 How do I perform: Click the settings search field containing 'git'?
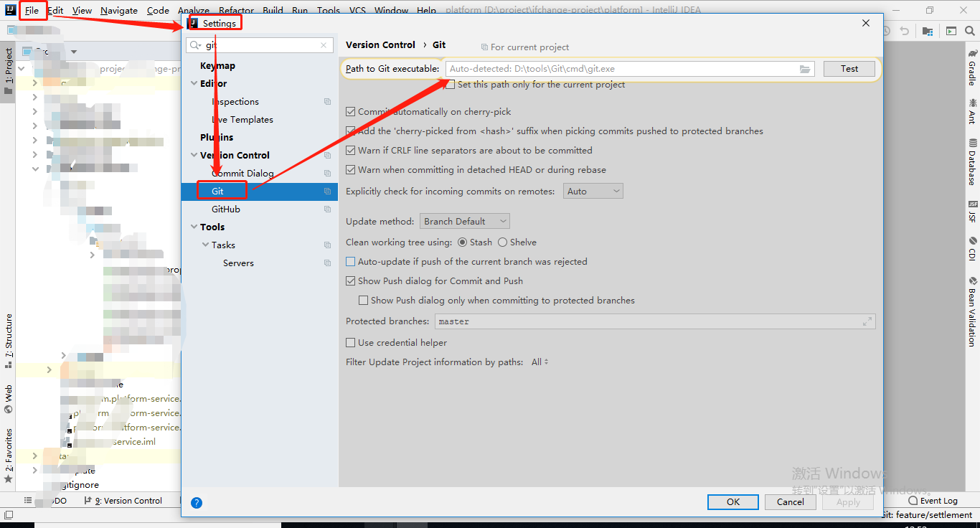(260, 45)
